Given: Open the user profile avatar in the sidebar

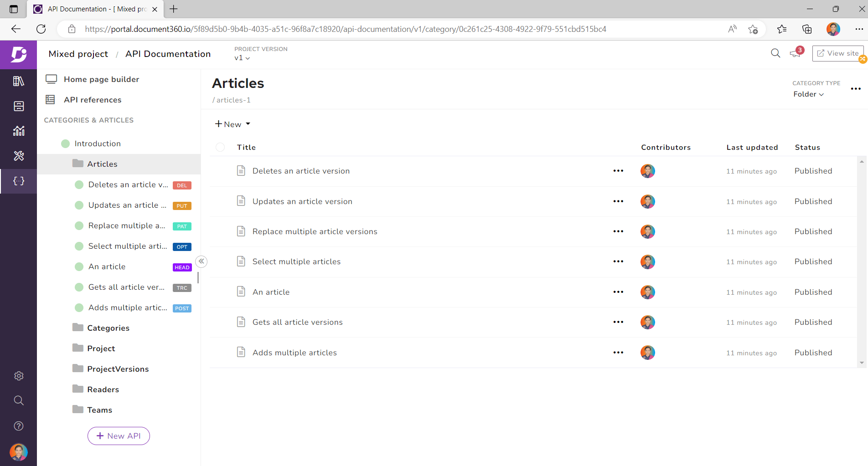Looking at the screenshot, I should (x=19, y=452).
